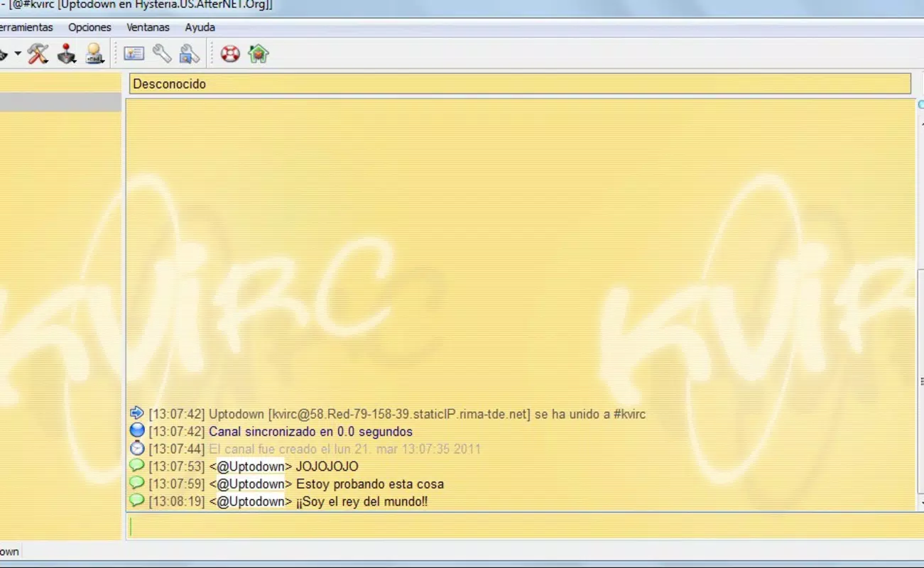The width and height of the screenshot is (924, 568).
Task: Click the speech bubble beside Estoy probando esta cosa
Action: coord(137,484)
